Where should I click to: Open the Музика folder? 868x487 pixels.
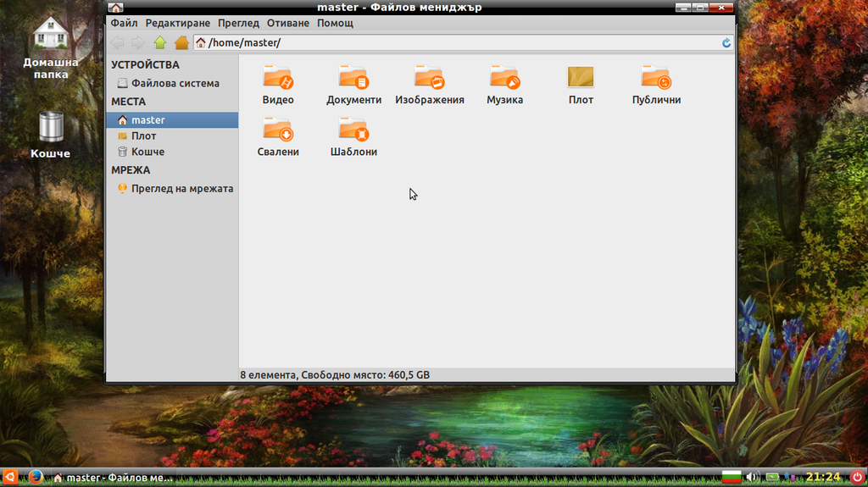505,84
